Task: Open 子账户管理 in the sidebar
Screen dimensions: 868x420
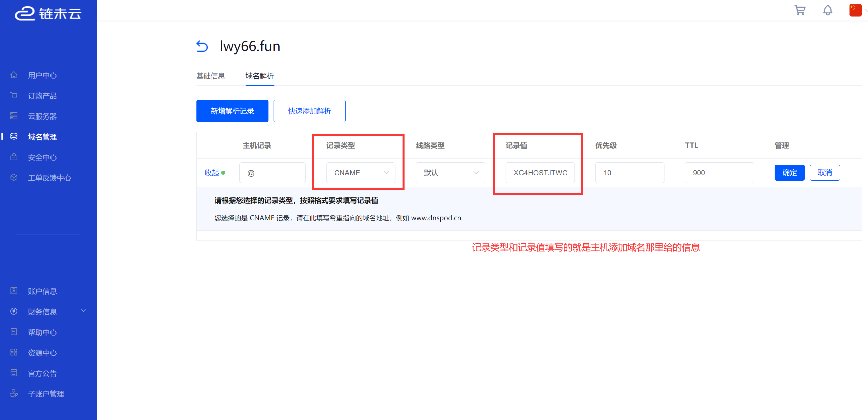Action: (46, 394)
